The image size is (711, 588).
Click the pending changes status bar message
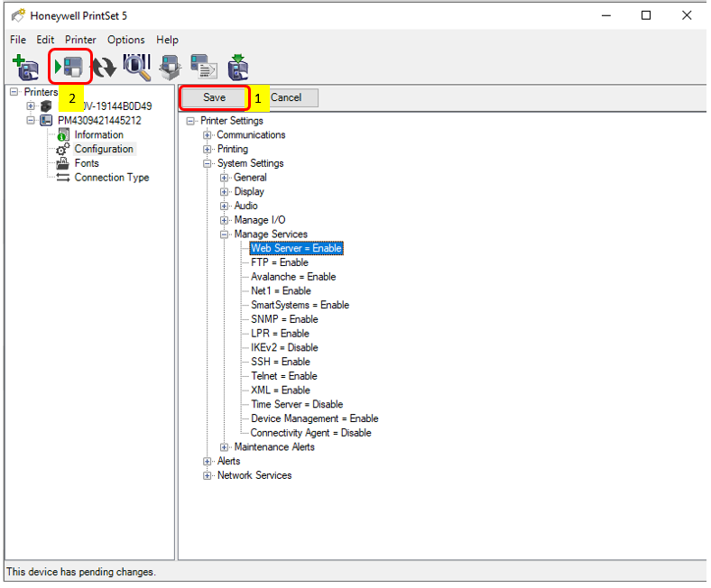pyautogui.click(x=81, y=572)
